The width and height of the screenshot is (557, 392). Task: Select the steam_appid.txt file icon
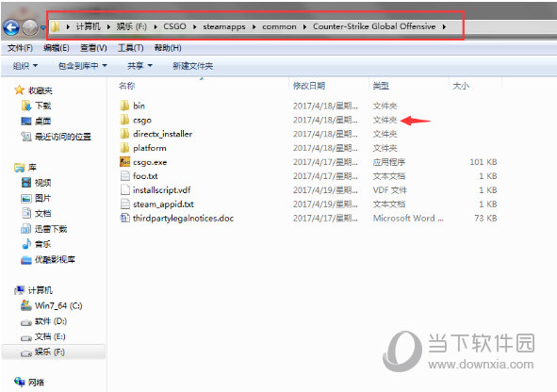[x=124, y=204]
